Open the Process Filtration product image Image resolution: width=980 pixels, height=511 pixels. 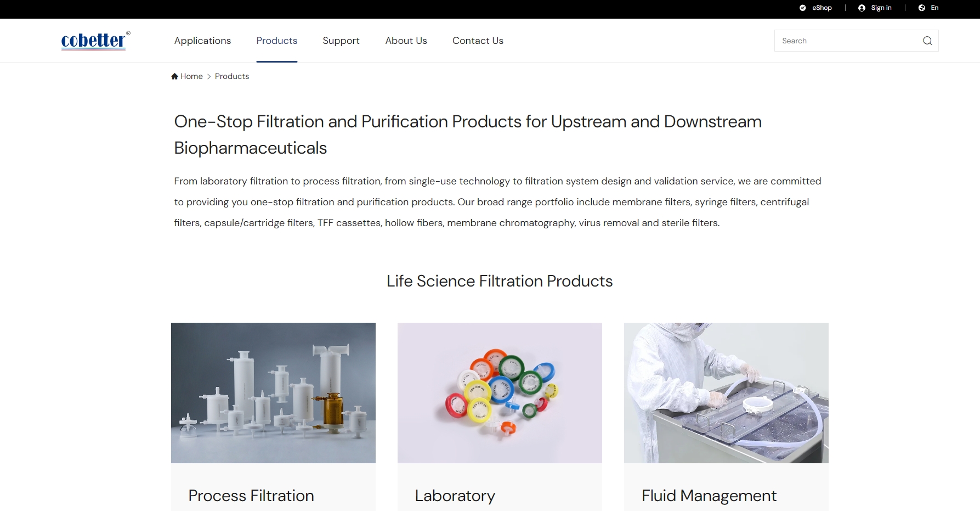tap(273, 392)
